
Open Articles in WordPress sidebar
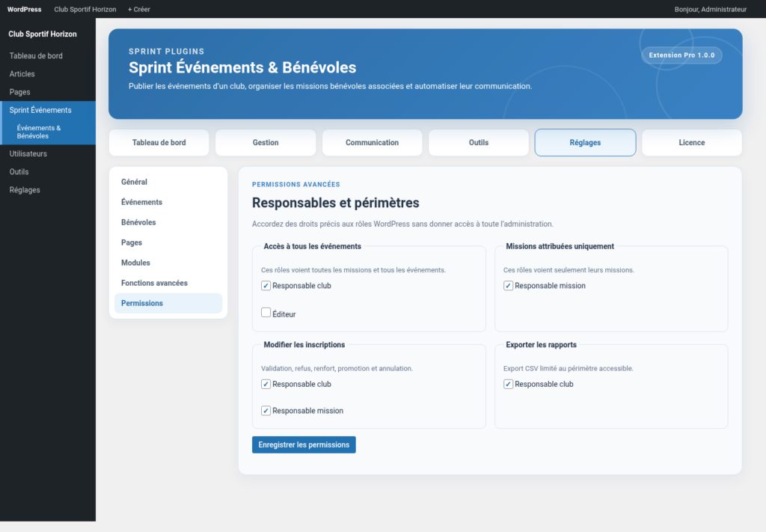pyautogui.click(x=48, y=74)
